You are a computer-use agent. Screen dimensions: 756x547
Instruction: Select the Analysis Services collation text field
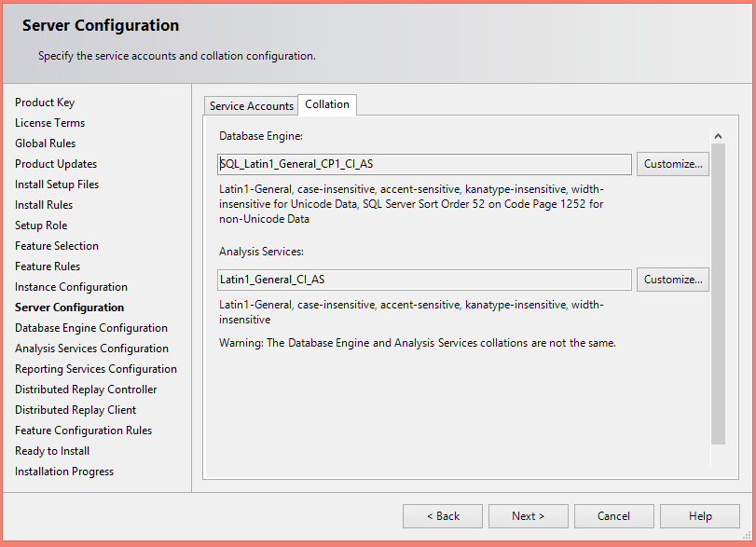tap(424, 279)
